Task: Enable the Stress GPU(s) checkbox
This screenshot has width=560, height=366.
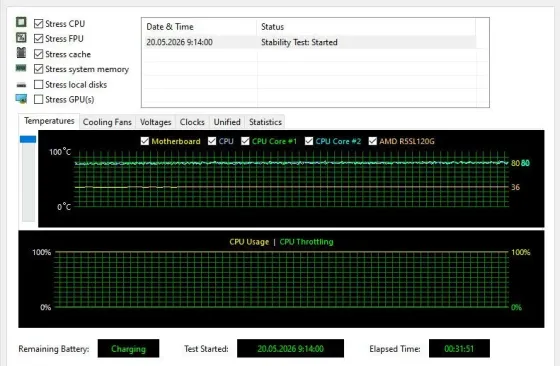Action: (x=39, y=99)
